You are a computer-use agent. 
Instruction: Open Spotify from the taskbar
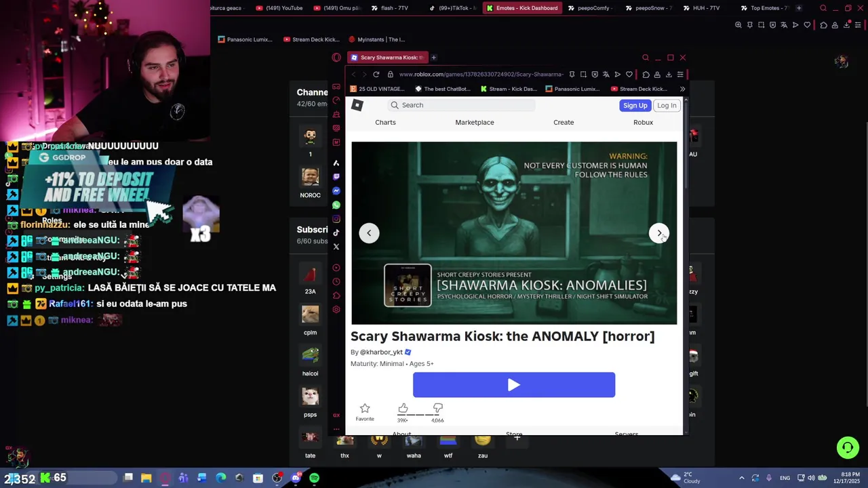314,478
